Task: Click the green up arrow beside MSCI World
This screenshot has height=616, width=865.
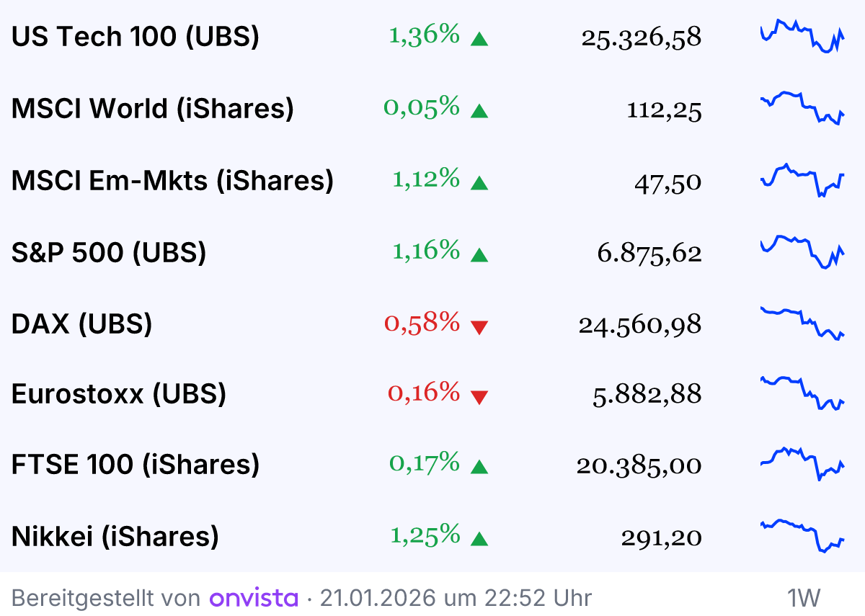Action: (x=479, y=111)
